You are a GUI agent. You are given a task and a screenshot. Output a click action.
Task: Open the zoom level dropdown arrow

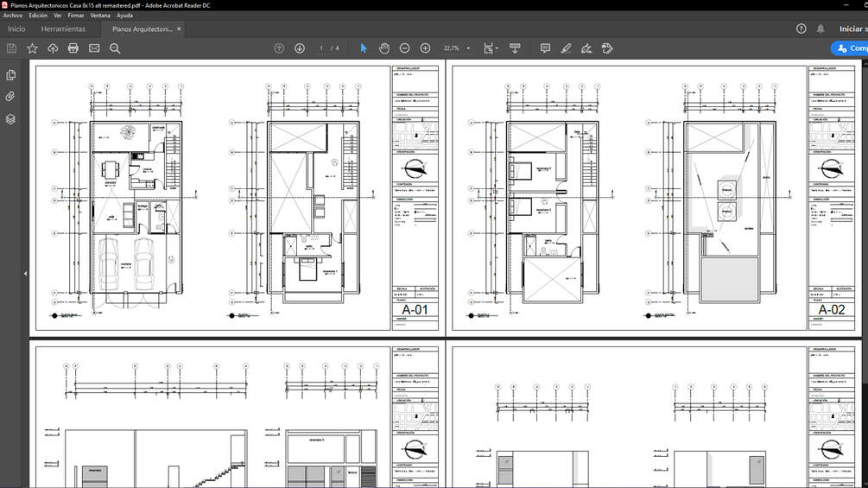pyautogui.click(x=468, y=48)
